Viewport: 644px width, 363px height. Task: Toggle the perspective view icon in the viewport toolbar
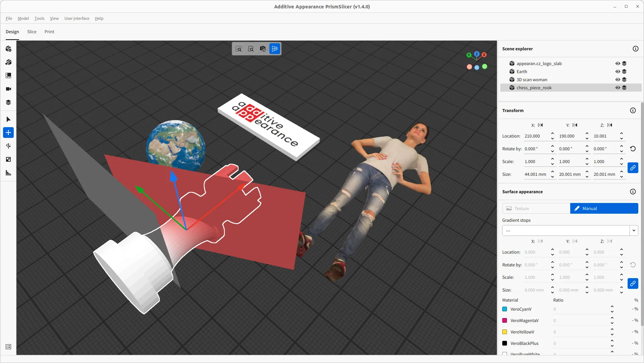[274, 49]
